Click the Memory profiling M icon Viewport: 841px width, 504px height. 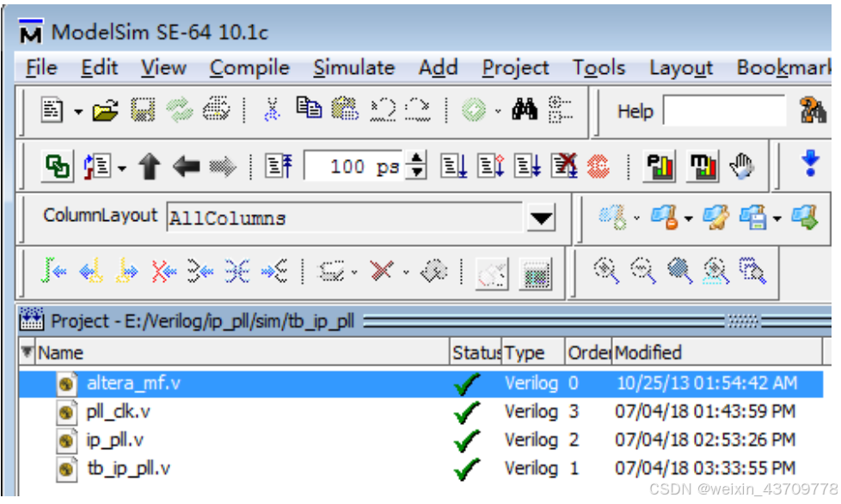click(703, 167)
